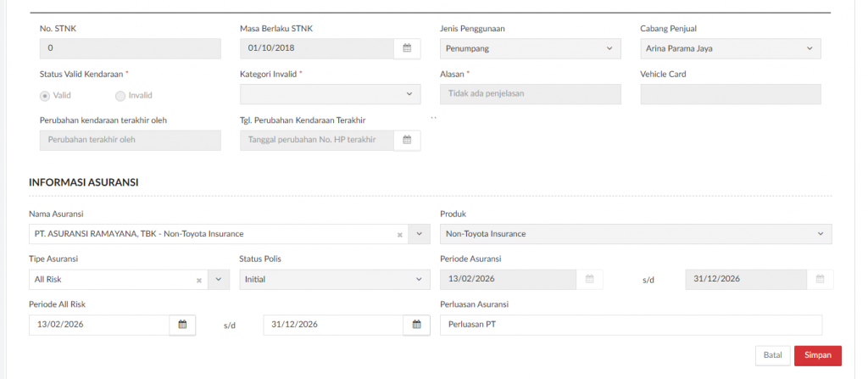Open the Cabang Penjual dropdown
868x379 pixels.
[730, 48]
